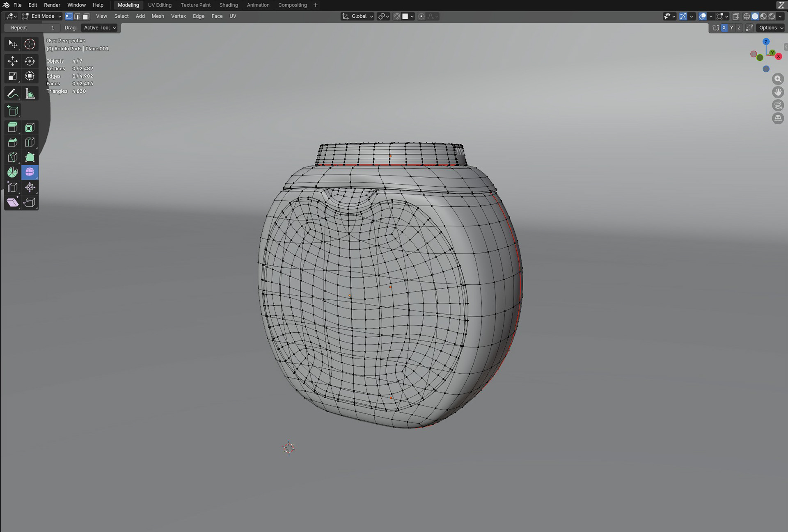Enable Y axis mirror toggle
The height and width of the screenshot is (532, 788).
[x=731, y=27]
